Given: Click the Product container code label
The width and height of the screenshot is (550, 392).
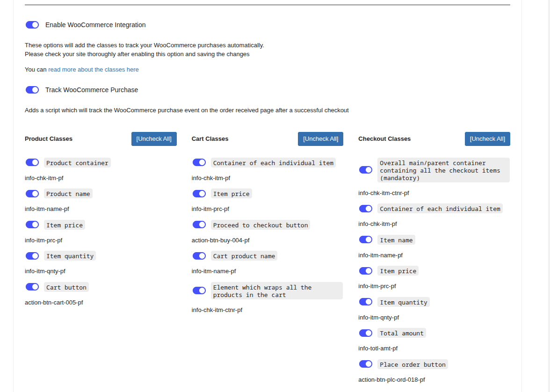Looking at the screenshot, I should [x=77, y=163].
